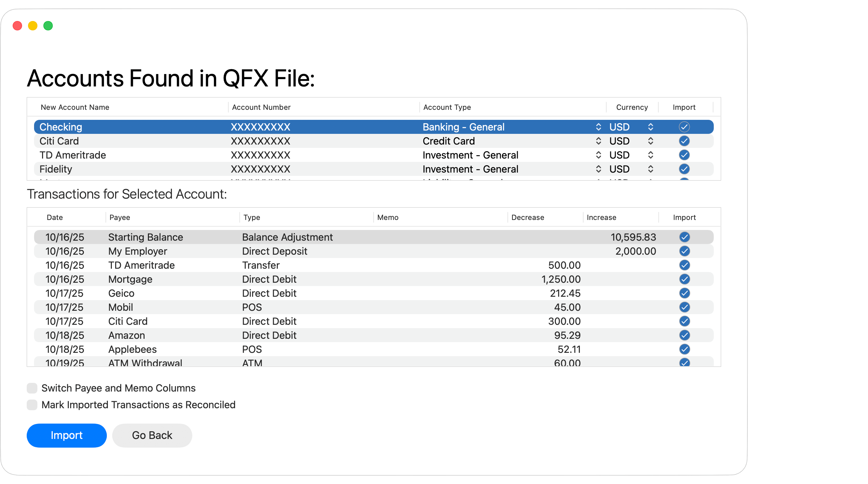Uncheck the Geico transaction import checkbox
The height and width of the screenshot is (484, 868).
point(685,293)
